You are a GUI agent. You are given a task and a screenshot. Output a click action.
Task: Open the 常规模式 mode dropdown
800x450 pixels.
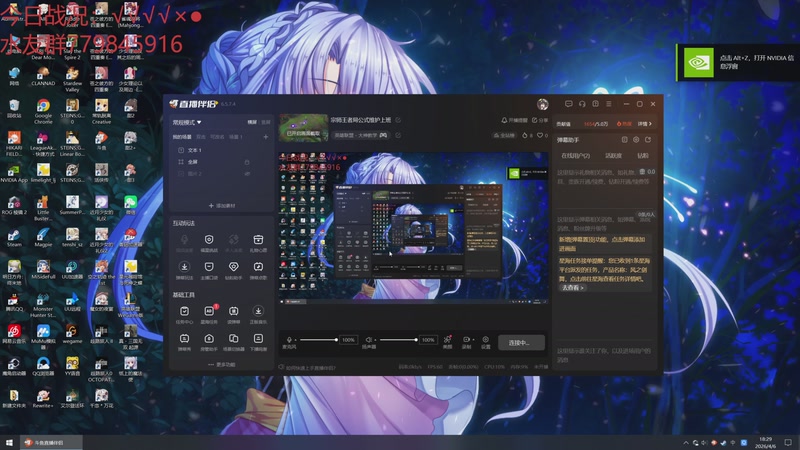(187, 122)
